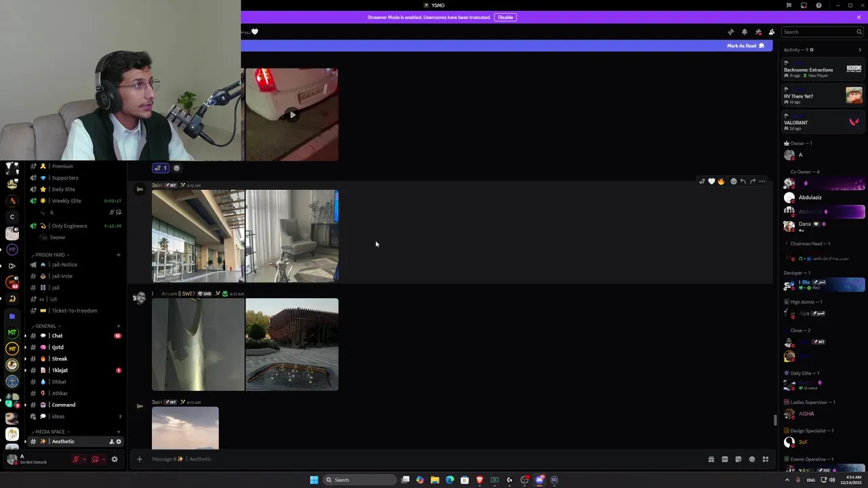The width and height of the screenshot is (868, 488).
Task: Open User Settings gear
Action: click(115, 459)
